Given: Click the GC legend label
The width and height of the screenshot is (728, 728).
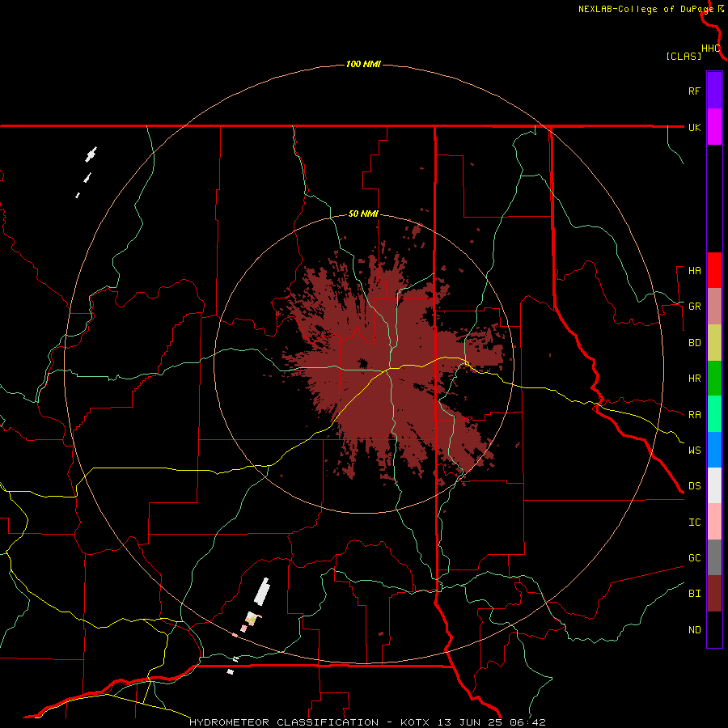Looking at the screenshot, I should click(694, 558).
